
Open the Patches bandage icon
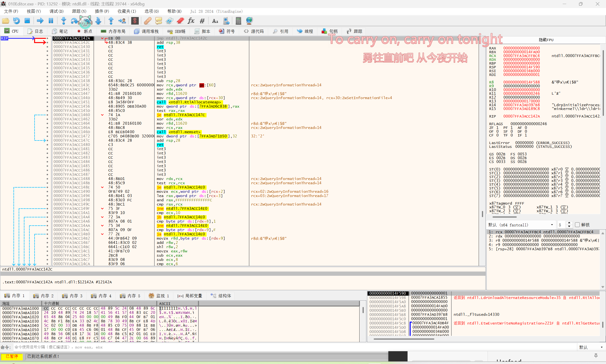148,21
